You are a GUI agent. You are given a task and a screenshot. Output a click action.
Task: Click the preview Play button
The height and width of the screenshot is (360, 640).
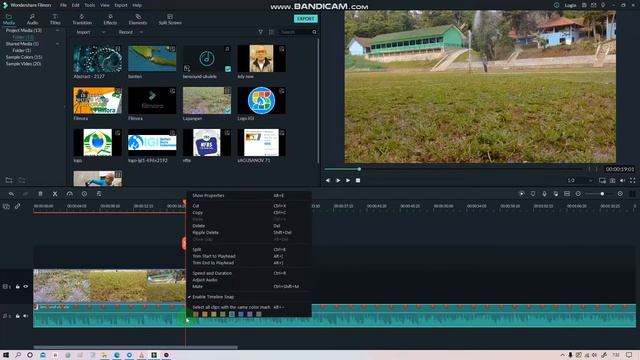pyautogui.click(x=348, y=180)
